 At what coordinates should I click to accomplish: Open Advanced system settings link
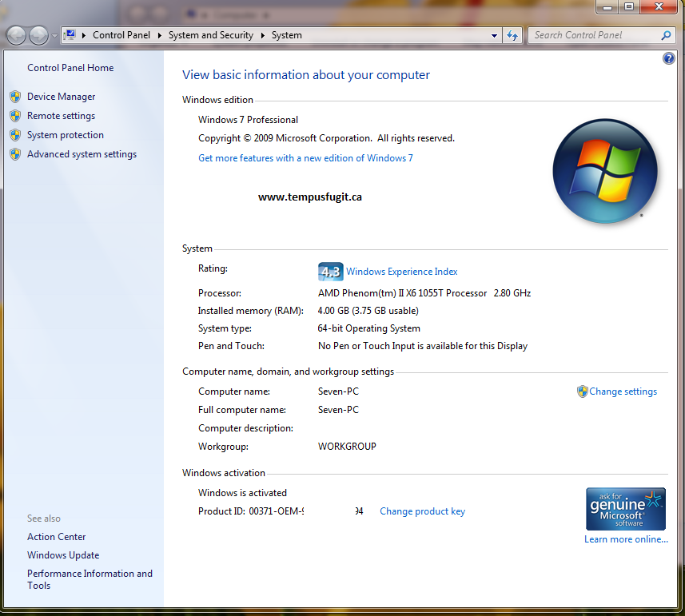[x=82, y=154]
